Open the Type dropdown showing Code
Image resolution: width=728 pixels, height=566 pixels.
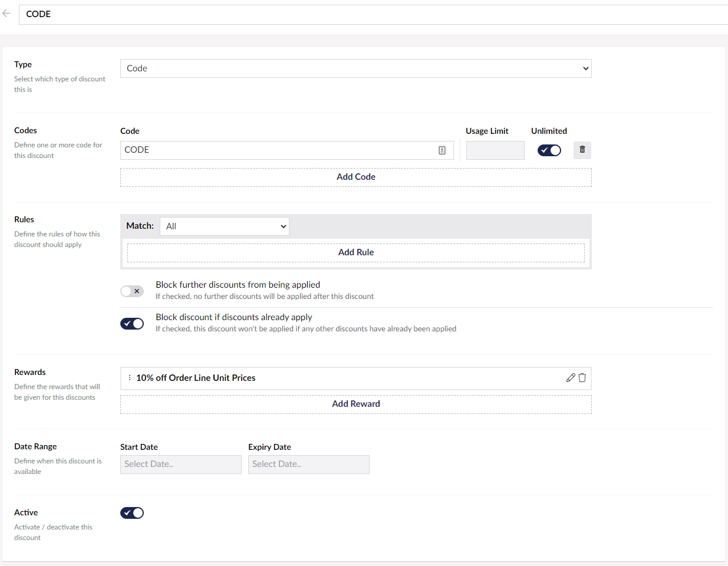pyautogui.click(x=356, y=68)
